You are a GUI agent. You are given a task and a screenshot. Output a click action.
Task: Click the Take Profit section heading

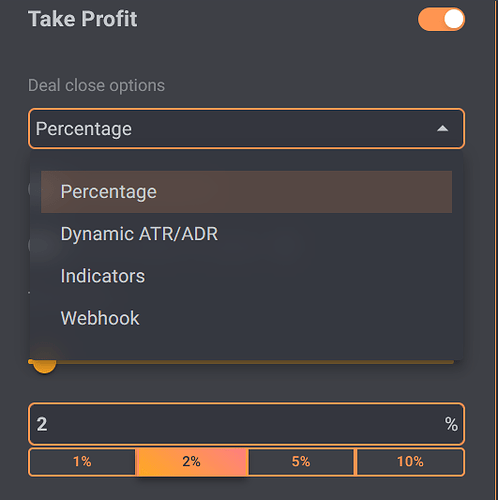tap(83, 19)
